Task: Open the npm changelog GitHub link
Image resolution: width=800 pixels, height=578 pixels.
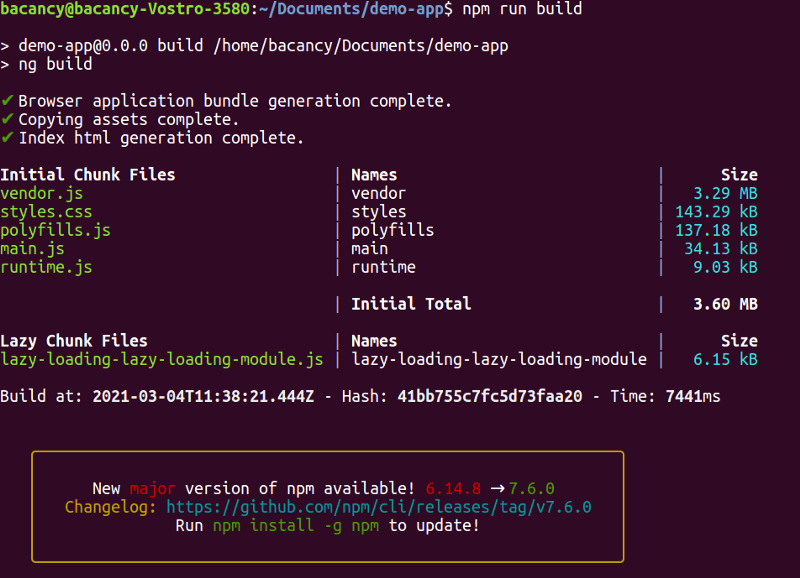Action: (379, 507)
